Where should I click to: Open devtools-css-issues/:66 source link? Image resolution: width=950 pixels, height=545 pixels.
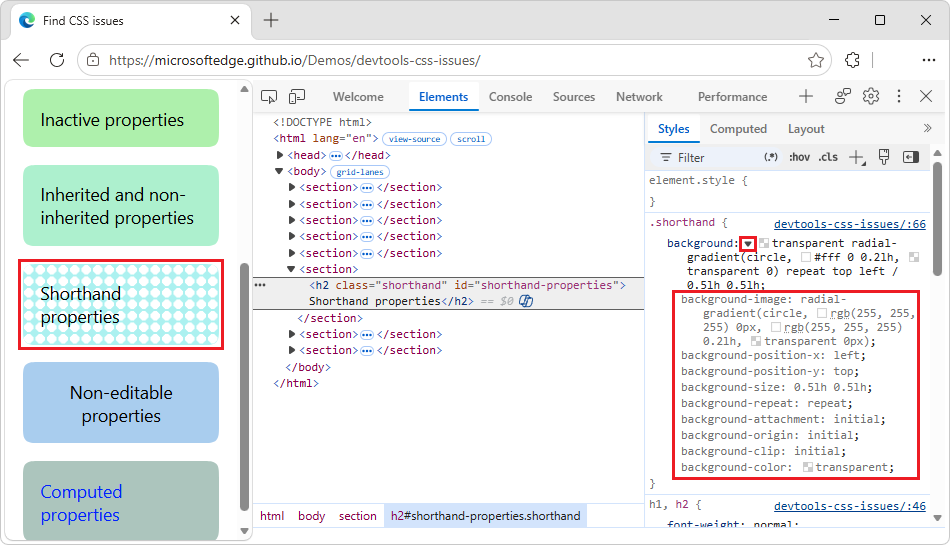coord(849,224)
